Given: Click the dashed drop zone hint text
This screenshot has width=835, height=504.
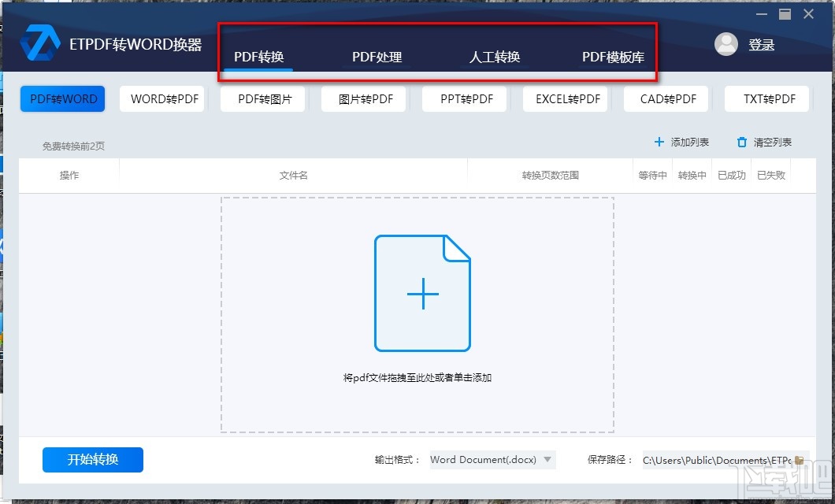Looking at the screenshot, I should [417, 378].
